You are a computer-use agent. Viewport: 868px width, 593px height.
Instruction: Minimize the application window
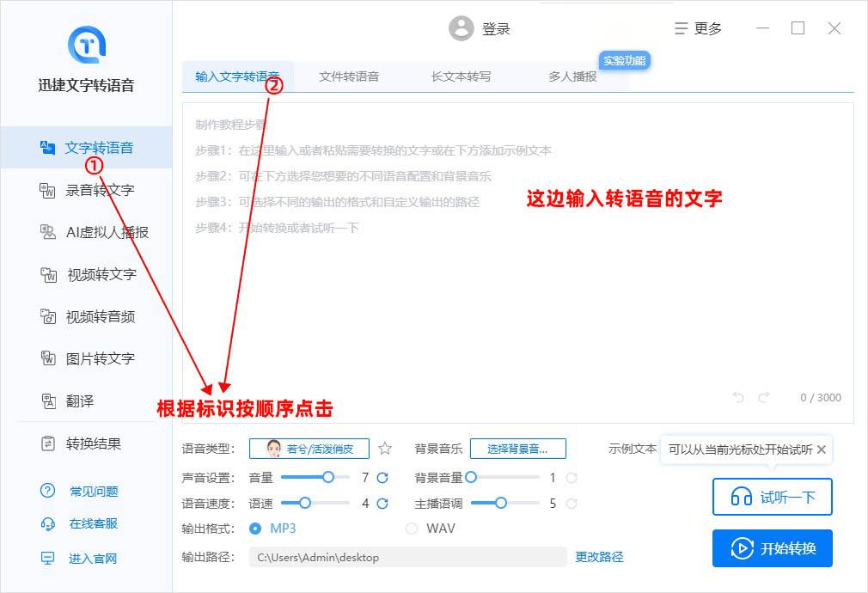[763, 28]
